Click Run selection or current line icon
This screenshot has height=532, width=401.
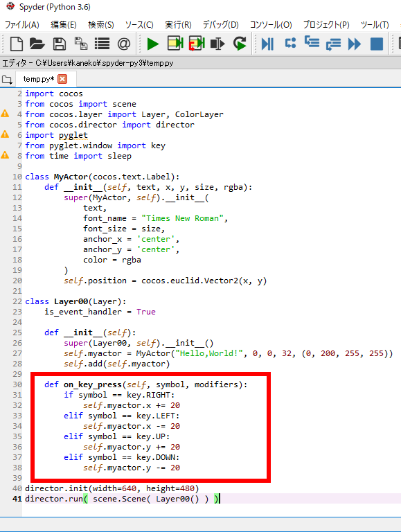[217, 44]
